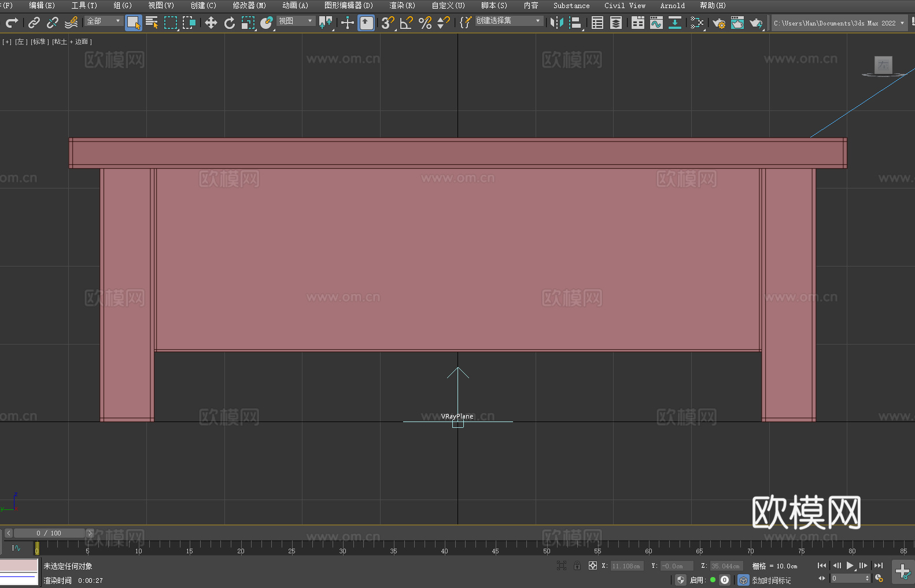
Task: Toggle 3D Snaps
Action: [x=388, y=23]
